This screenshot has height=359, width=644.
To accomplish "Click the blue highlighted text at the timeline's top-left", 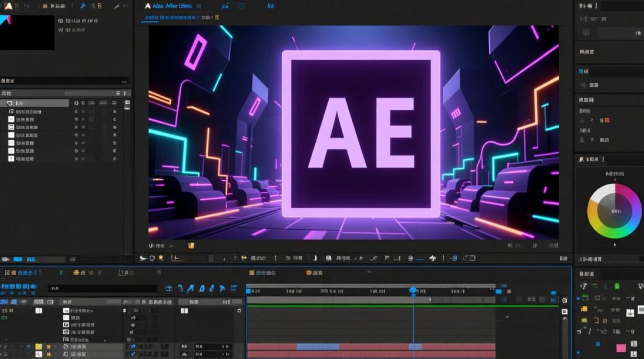I will pyautogui.click(x=20, y=288).
